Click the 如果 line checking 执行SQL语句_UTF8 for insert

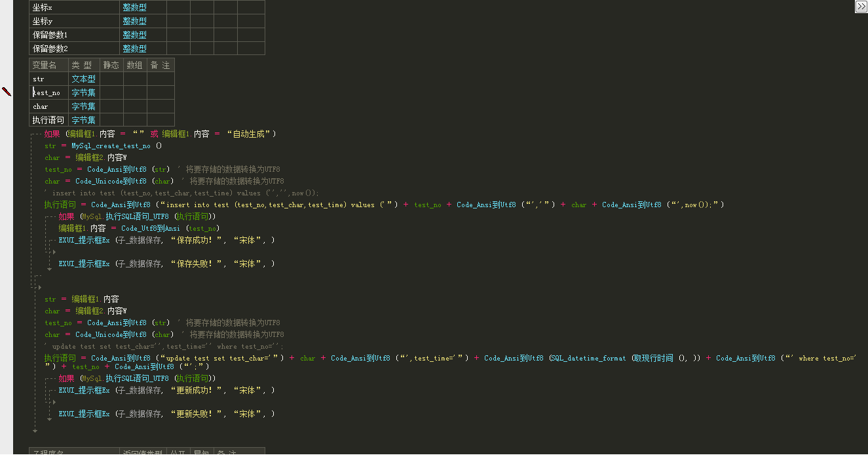coord(66,216)
